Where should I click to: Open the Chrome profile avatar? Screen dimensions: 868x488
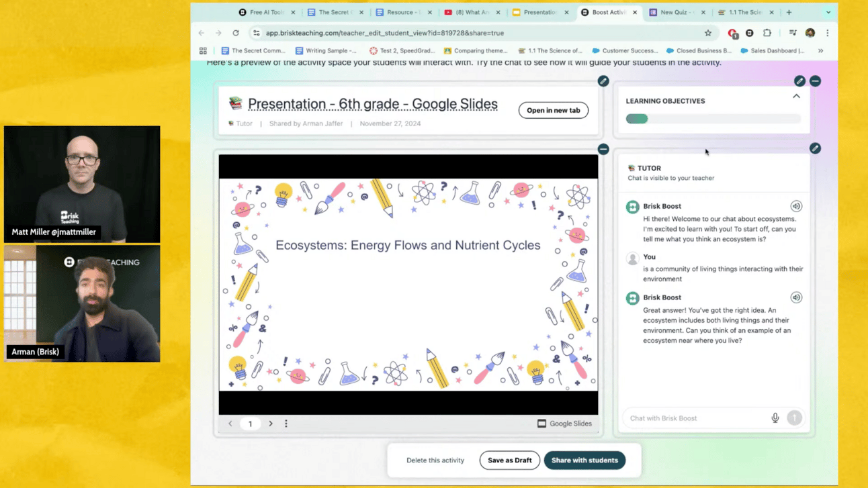[x=810, y=33]
